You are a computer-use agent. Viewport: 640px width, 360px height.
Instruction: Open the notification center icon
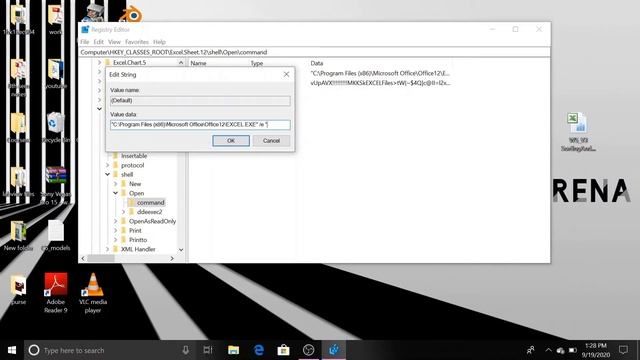[623, 350]
